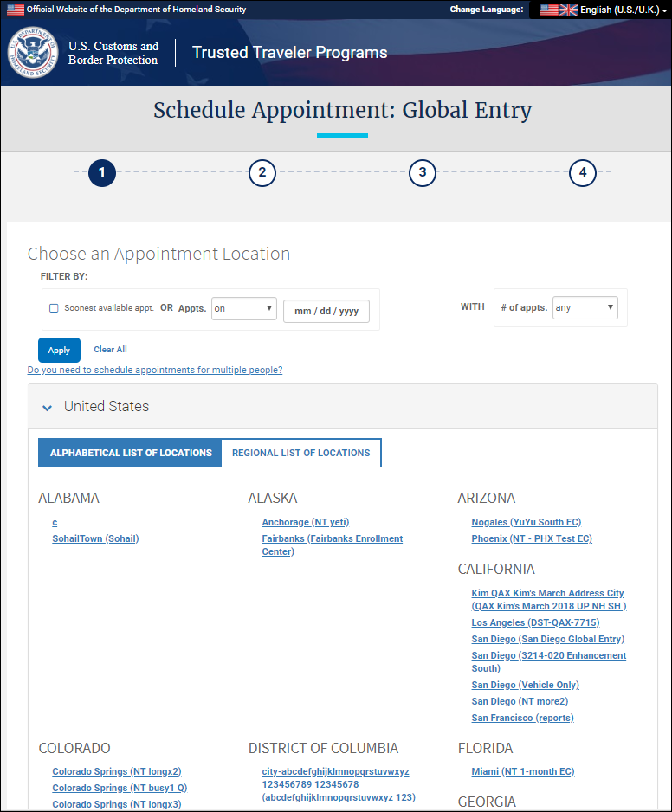Select Fairbanks Enrollment Center location
This screenshot has height=812, width=672.
333,545
